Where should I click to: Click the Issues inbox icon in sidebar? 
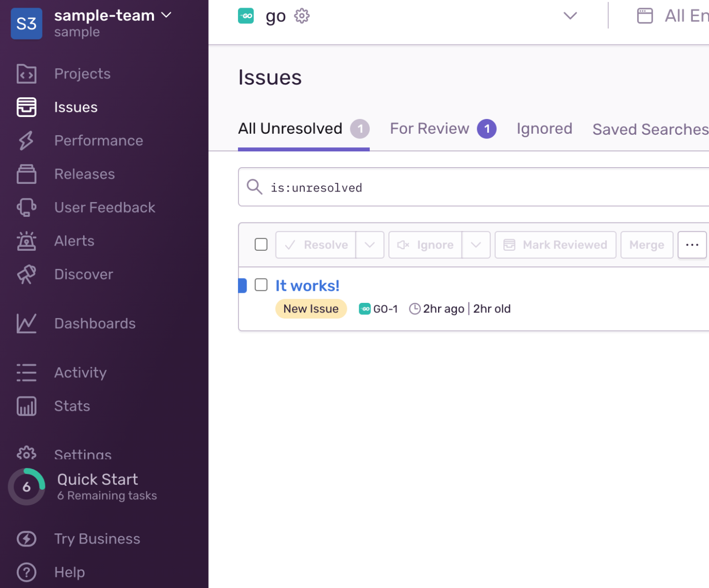tap(26, 107)
